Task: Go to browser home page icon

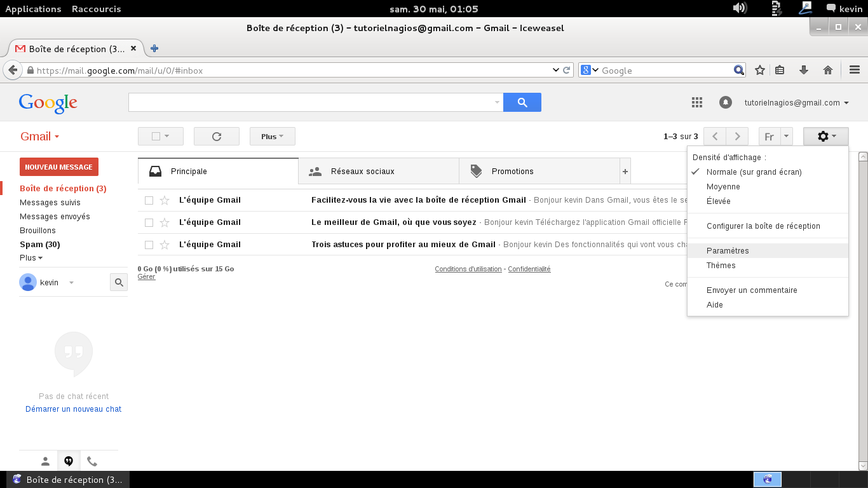Action: tap(828, 70)
